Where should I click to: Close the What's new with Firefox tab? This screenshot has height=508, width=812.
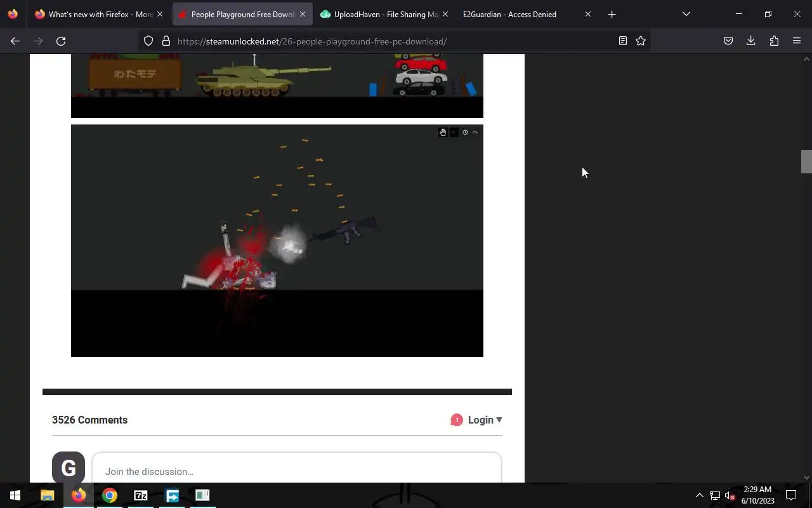coord(160,14)
